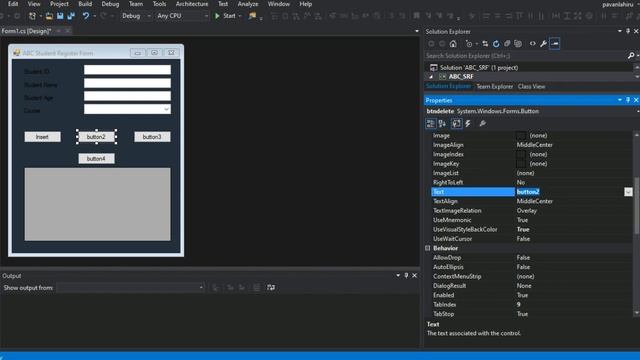Click the Save icon in toolbar

[x=60, y=16]
